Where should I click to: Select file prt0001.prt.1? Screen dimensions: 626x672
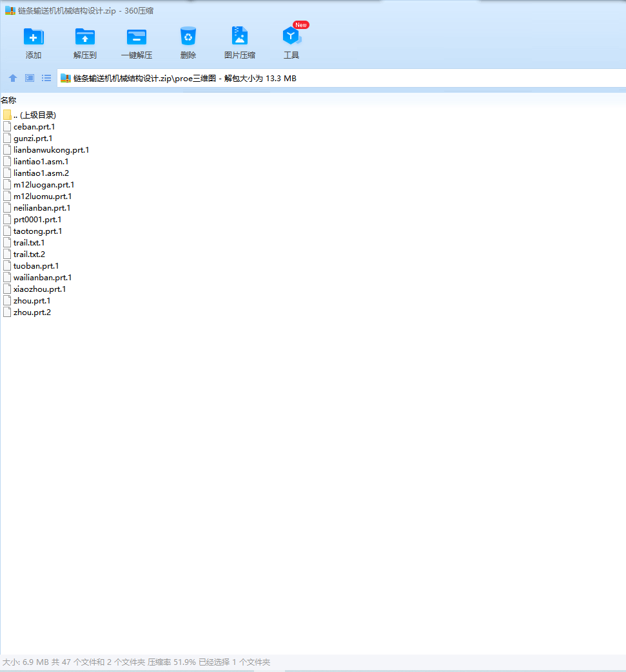coord(37,220)
